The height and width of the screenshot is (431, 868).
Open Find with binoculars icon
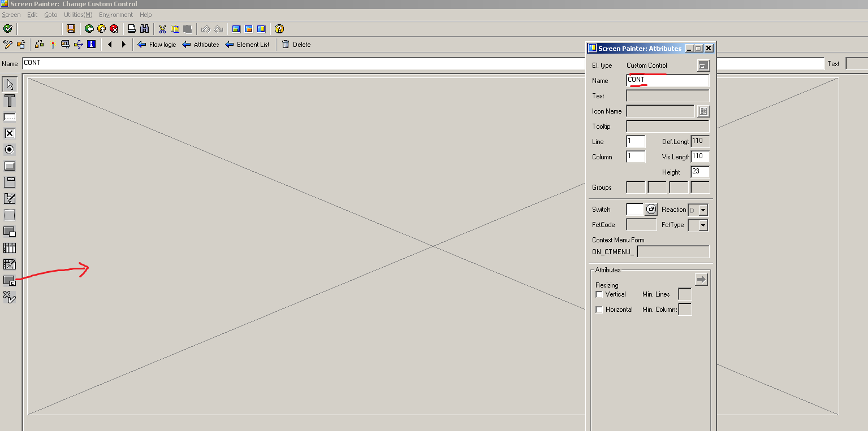(144, 29)
